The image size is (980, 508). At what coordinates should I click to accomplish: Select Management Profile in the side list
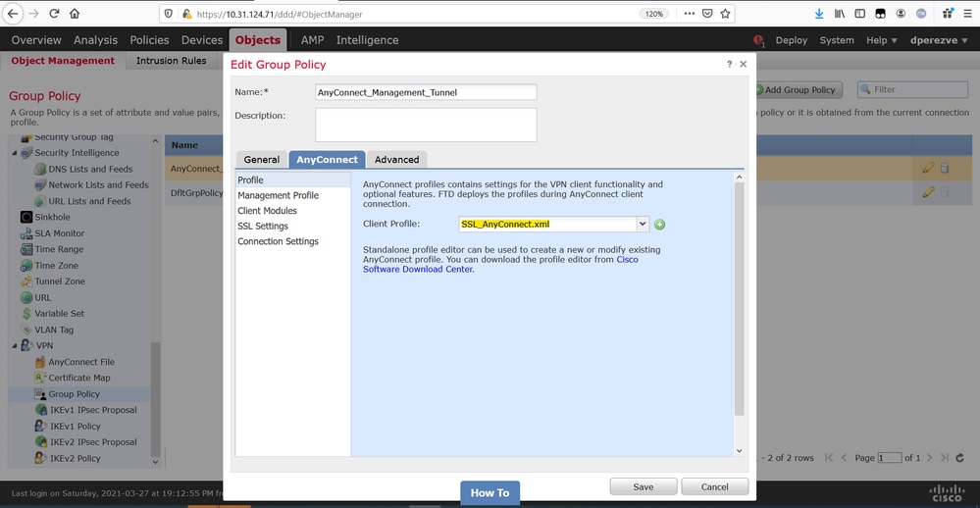point(279,195)
